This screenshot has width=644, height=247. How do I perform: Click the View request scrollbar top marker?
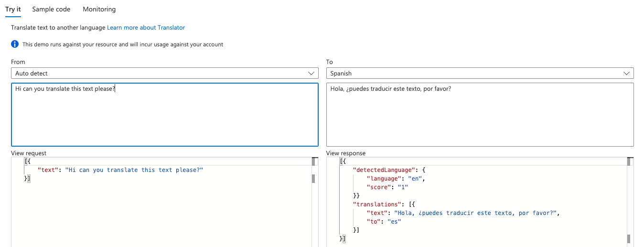[313, 161]
